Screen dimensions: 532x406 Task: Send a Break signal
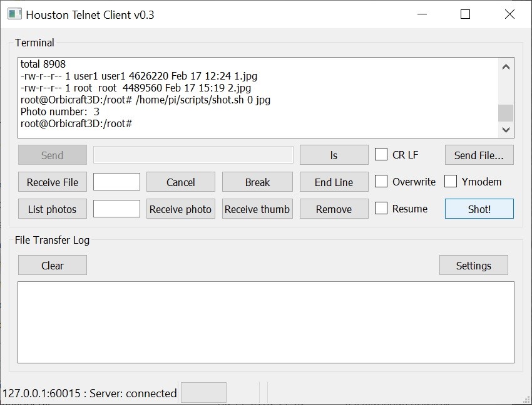click(257, 182)
